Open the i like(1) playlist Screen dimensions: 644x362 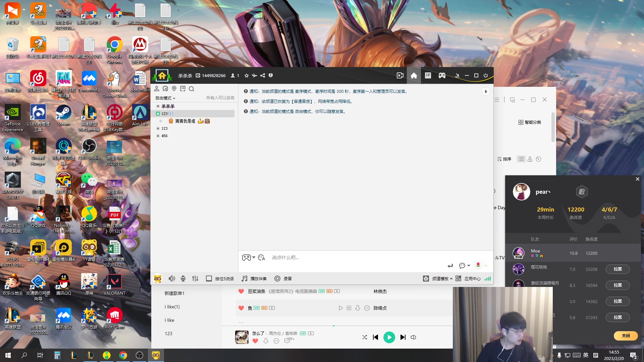tap(172, 307)
